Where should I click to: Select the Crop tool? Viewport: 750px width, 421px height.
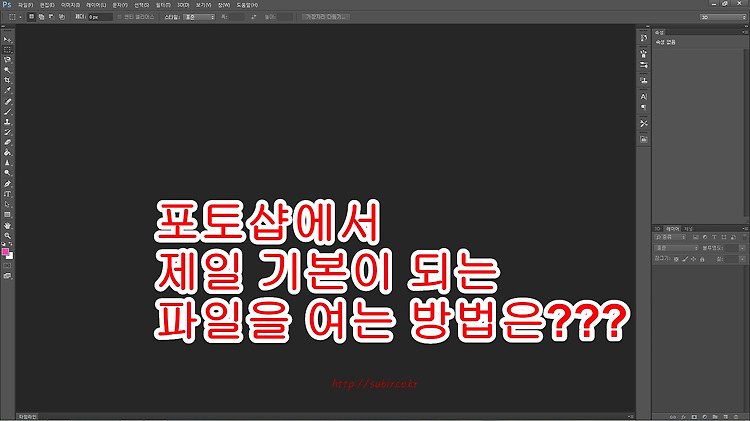click(x=7, y=80)
